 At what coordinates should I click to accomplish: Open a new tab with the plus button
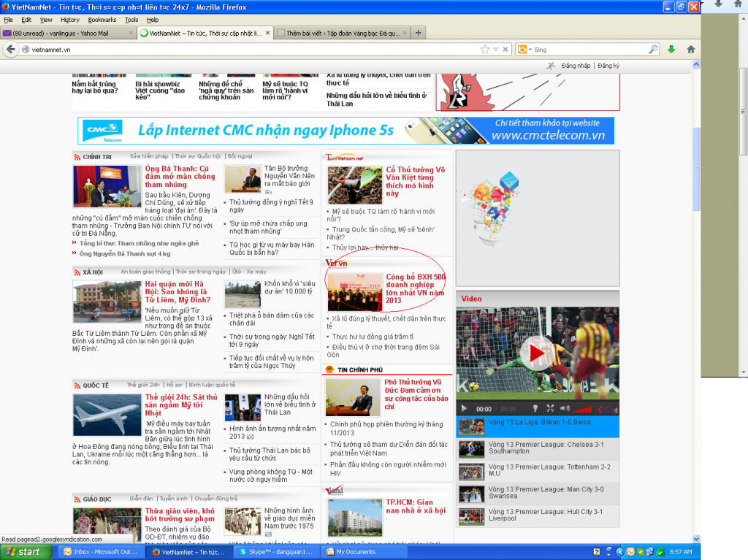419,33
